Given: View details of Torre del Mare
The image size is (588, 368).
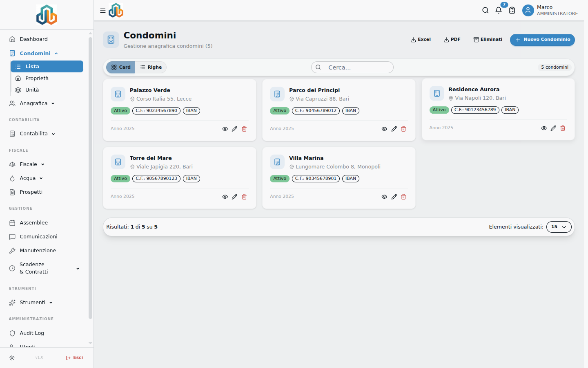Looking at the screenshot, I should 225,197.
